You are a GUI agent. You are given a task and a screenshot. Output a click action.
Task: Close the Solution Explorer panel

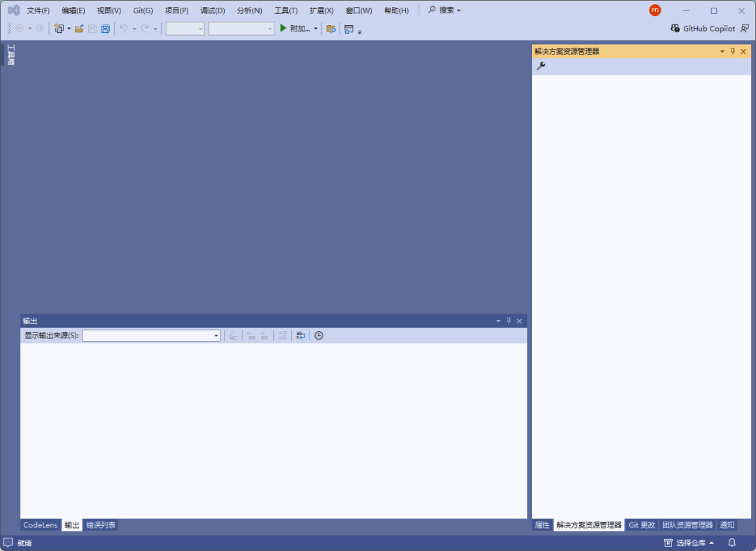743,52
